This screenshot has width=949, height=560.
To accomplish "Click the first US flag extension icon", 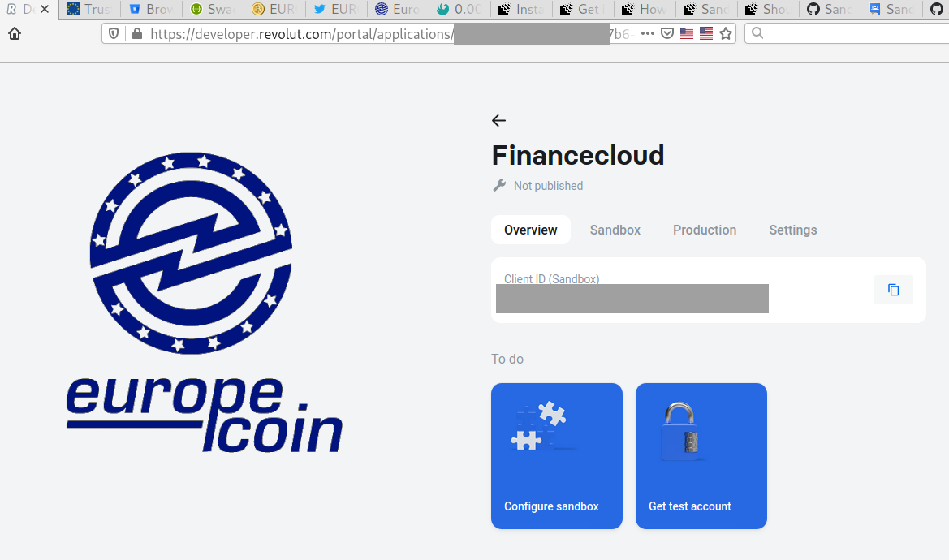I will [x=686, y=33].
